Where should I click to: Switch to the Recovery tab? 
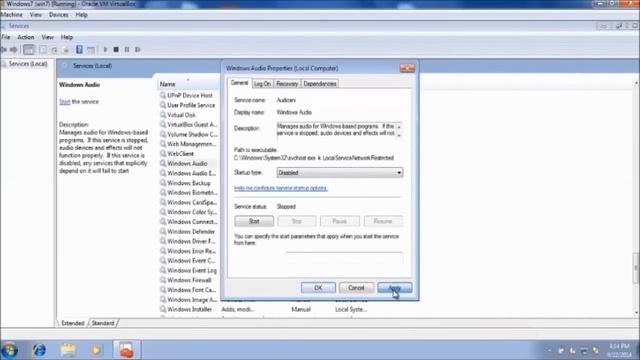(287, 84)
